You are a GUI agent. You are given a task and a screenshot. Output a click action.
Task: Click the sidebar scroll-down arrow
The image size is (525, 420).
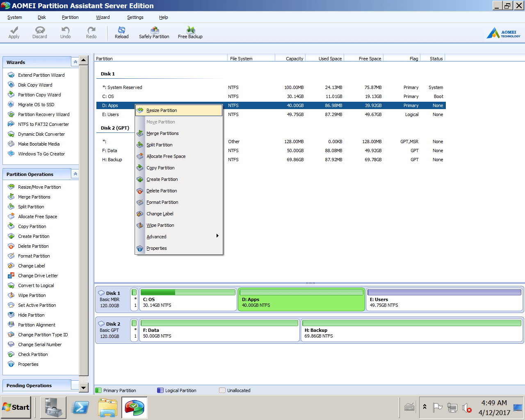pos(83,388)
